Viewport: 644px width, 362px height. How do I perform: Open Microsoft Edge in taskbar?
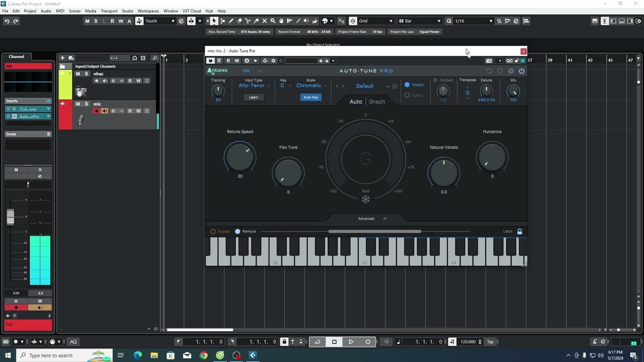[137, 355]
